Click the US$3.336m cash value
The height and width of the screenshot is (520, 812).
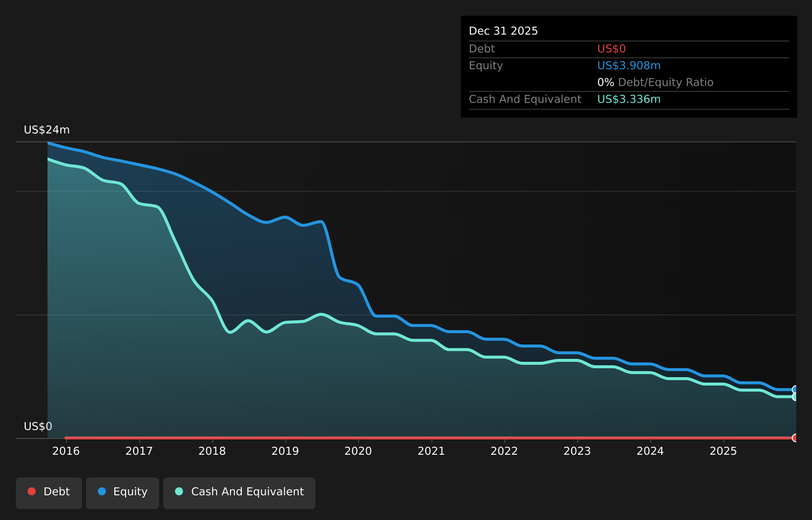click(629, 99)
